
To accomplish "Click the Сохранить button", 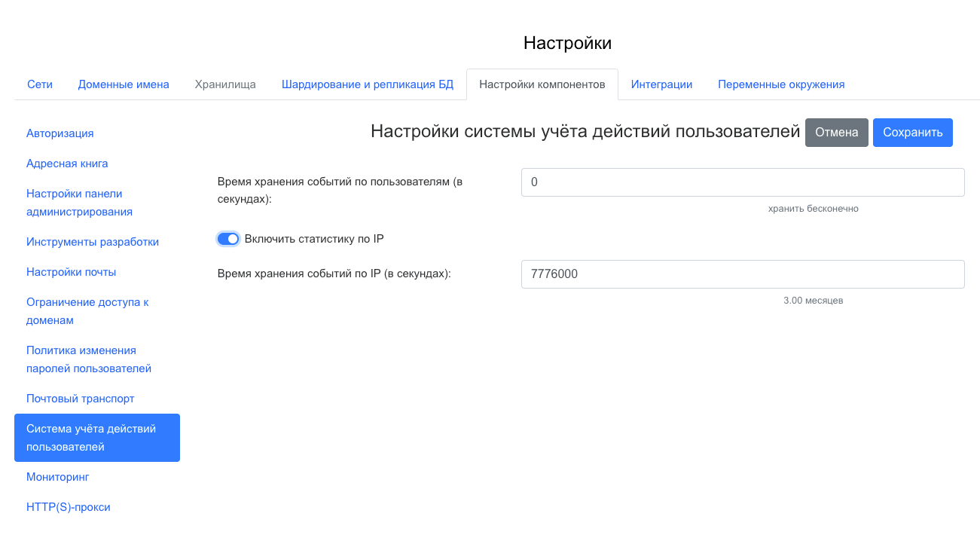I will pyautogui.click(x=912, y=133).
